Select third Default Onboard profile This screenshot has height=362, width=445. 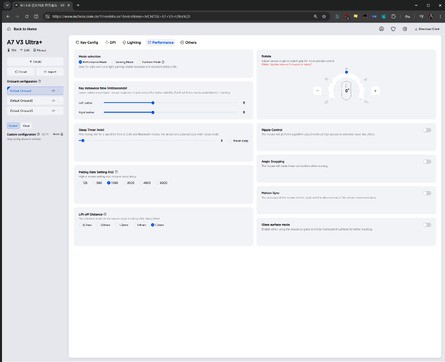tap(35, 111)
